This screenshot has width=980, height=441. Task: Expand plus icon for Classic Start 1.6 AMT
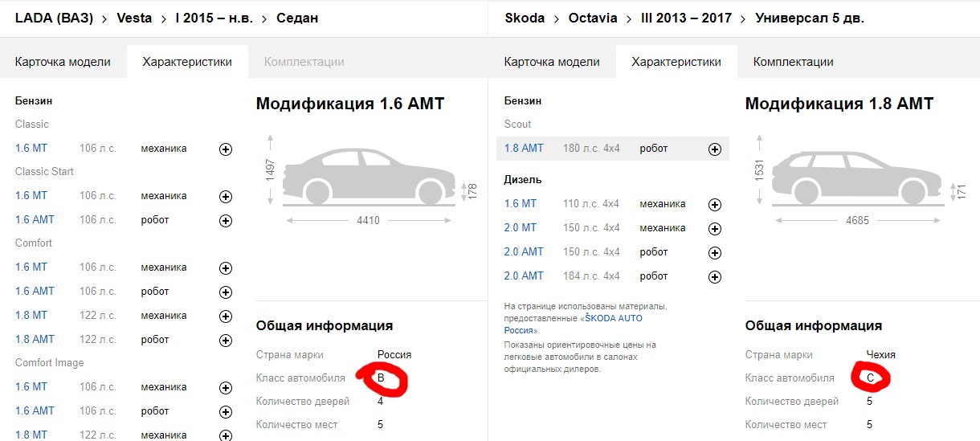226,221
